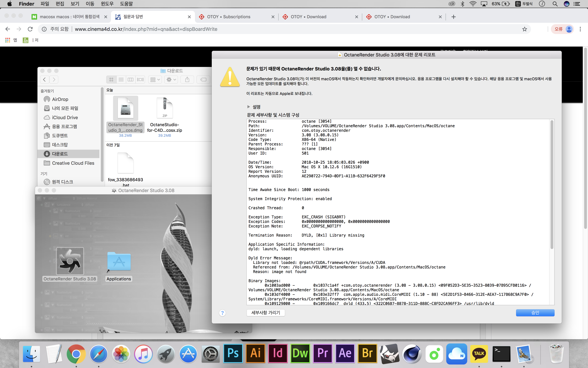The image size is (588, 368).
Task: Launch Premiere Pro from the Dock
Action: 322,354
